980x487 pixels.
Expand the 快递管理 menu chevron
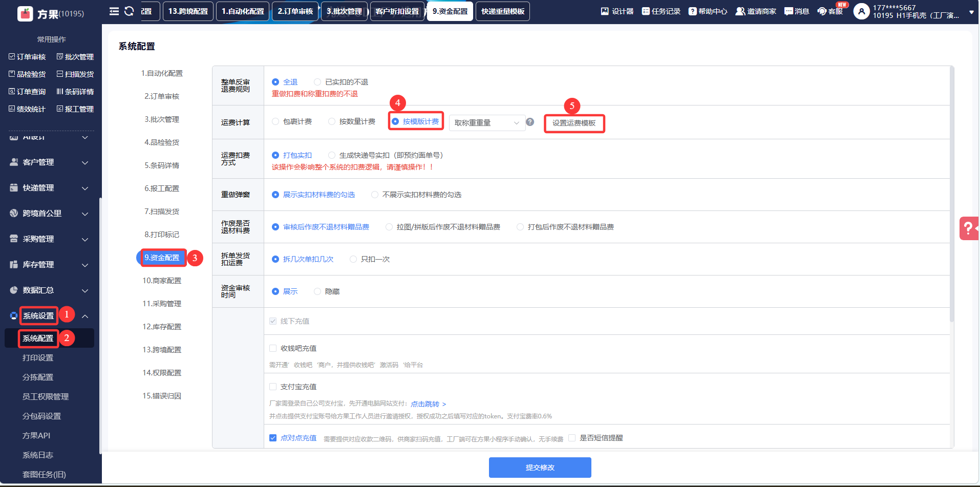coord(85,188)
